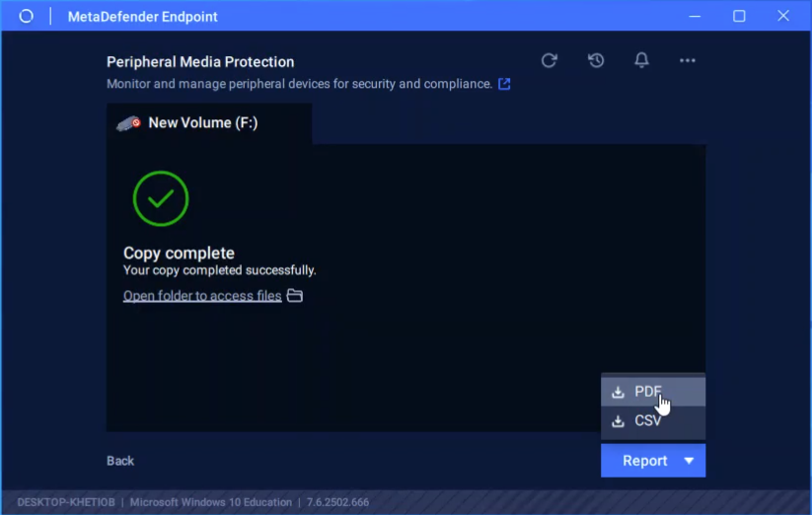Screen dimensions: 812x515
Task: Go Back to previous screen
Action: pos(120,461)
